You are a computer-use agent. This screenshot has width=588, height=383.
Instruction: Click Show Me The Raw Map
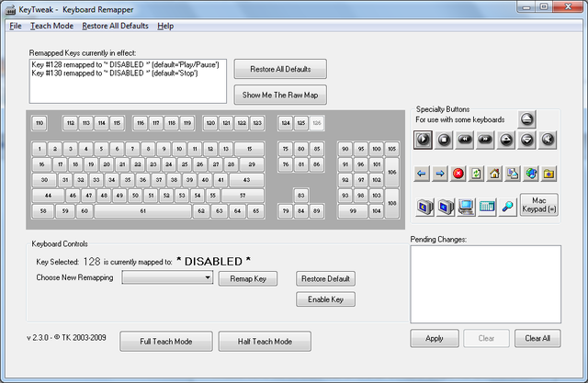(280, 95)
